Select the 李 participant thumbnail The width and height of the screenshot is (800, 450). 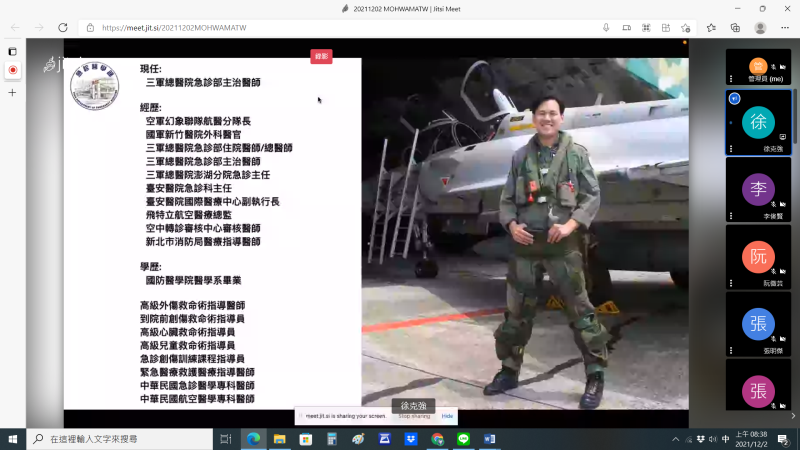pyautogui.click(x=758, y=189)
